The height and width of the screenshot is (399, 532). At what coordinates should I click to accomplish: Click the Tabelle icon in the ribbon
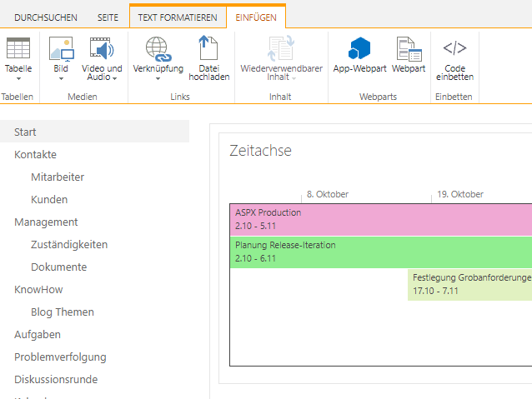click(18, 48)
